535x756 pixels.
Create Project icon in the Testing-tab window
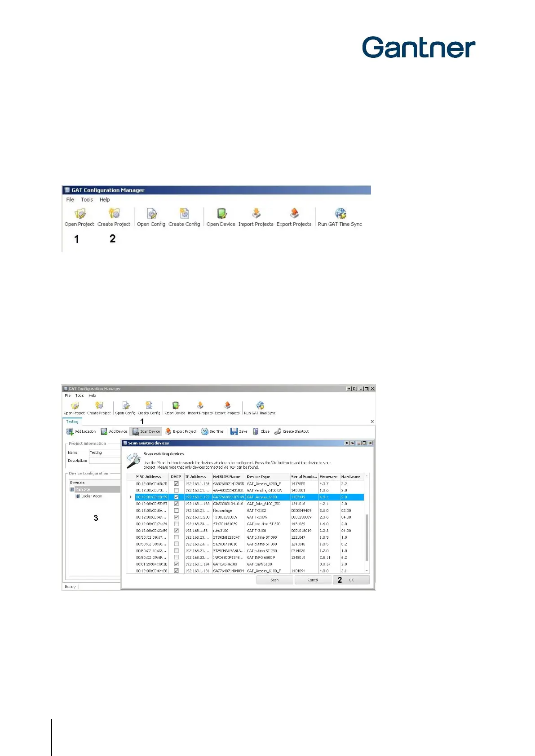[x=99, y=405]
